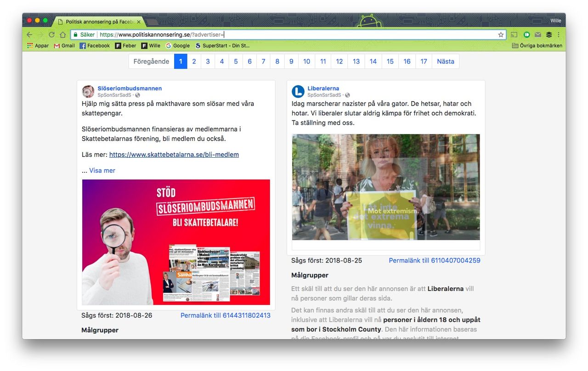Screen dimensions: 588x371
Task: Open the SuperStart bookmark
Action: click(x=222, y=46)
